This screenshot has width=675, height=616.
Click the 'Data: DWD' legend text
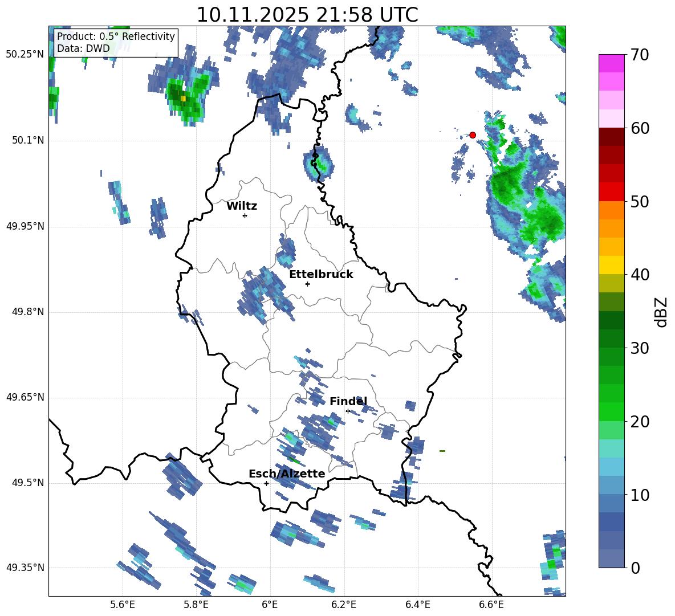point(83,48)
